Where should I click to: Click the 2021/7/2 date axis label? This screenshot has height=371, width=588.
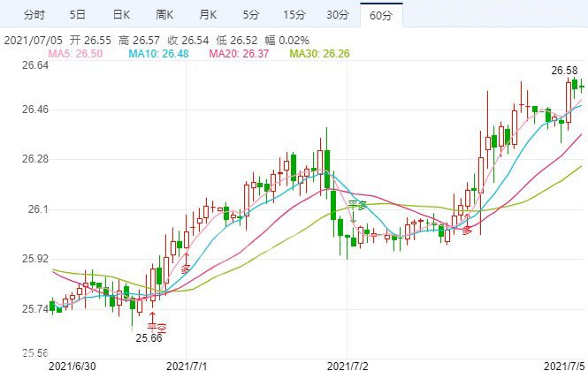click(x=347, y=364)
